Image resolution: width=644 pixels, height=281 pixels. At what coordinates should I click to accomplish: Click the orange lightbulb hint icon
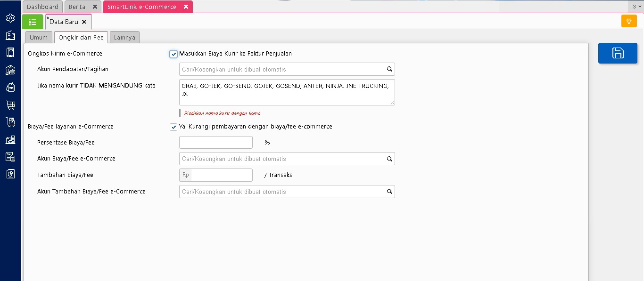628,21
